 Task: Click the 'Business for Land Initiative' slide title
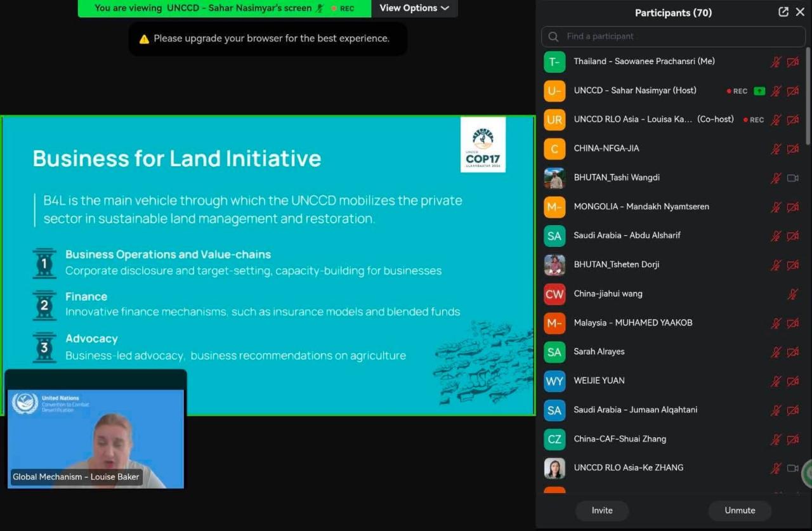(177, 158)
